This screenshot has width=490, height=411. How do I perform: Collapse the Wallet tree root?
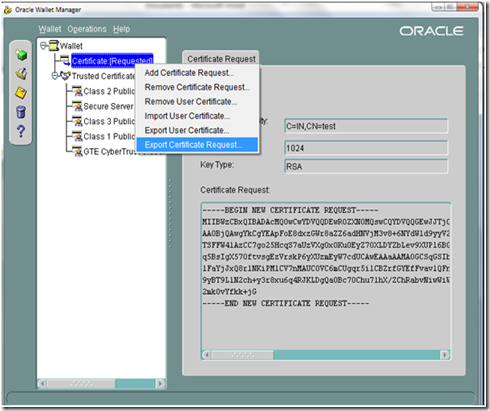click(x=43, y=45)
